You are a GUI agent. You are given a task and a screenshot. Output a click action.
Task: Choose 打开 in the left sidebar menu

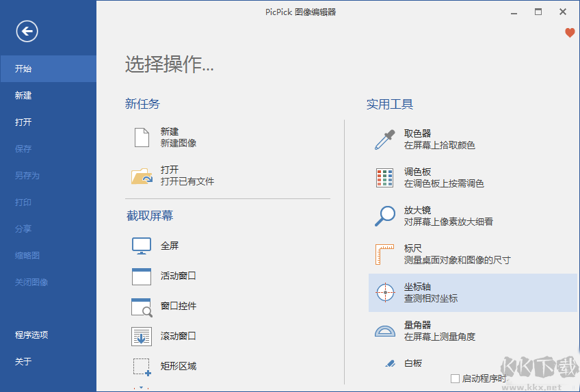coord(23,122)
